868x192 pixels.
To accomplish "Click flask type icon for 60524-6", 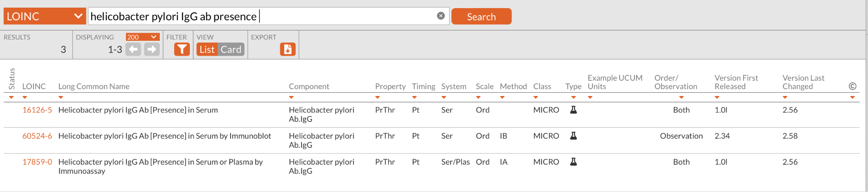I will pos(573,136).
